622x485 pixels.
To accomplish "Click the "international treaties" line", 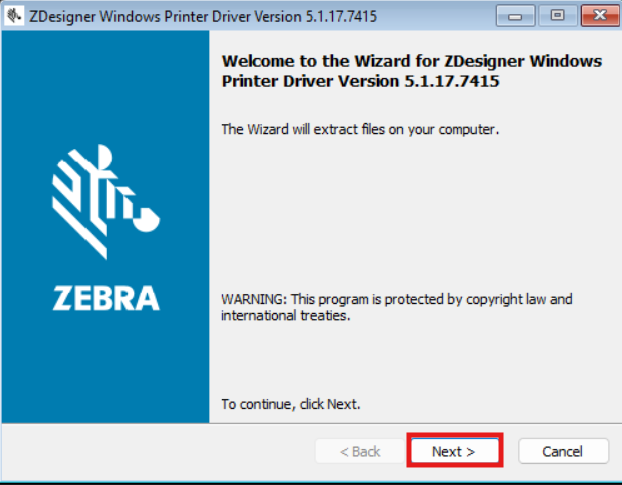I will click(285, 315).
